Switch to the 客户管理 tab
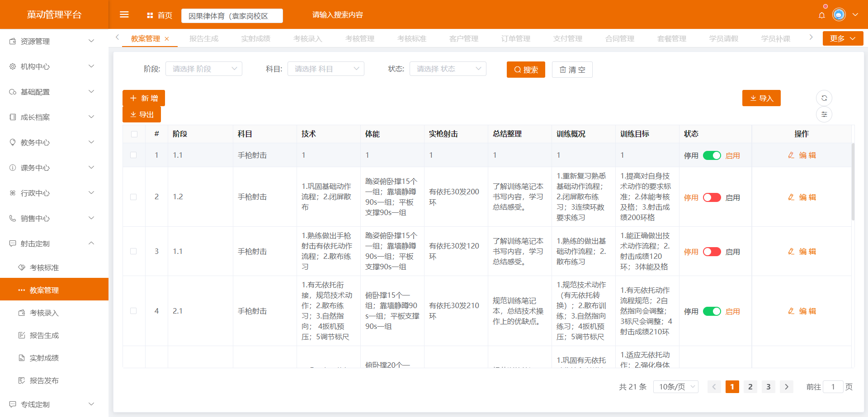The height and width of the screenshot is (417, 868). pyautogui.click(x=464, y=39)
